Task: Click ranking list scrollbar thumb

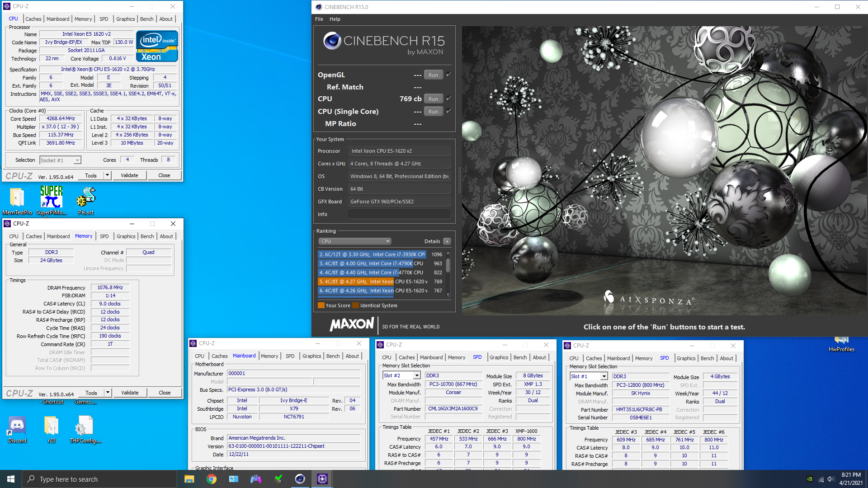Action: [448, 265]
